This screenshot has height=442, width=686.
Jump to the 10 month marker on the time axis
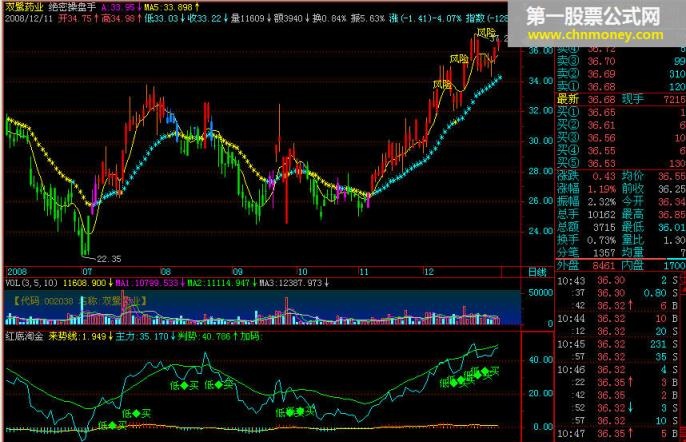pyautogui.click(x=302, y=271)
